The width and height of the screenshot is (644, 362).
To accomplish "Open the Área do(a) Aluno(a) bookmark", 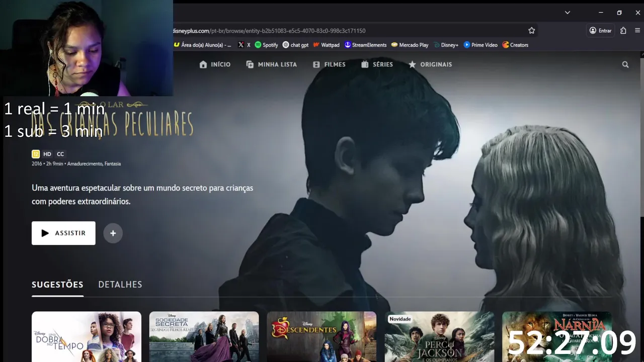I will [202, 45].
